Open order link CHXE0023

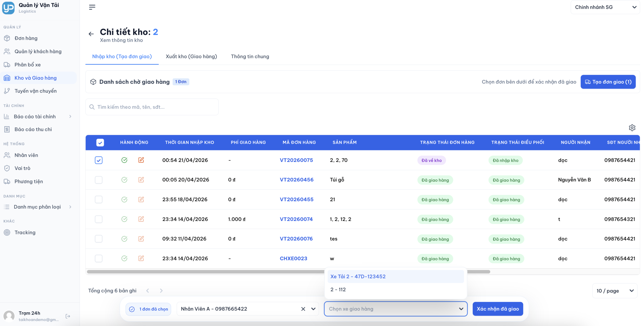293,259
